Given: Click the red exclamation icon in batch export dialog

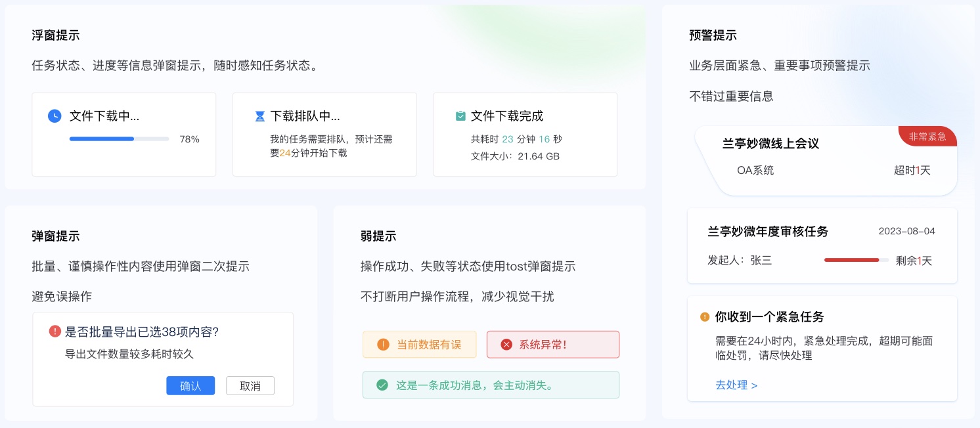Looking at the screenshot, I should 55,332.
